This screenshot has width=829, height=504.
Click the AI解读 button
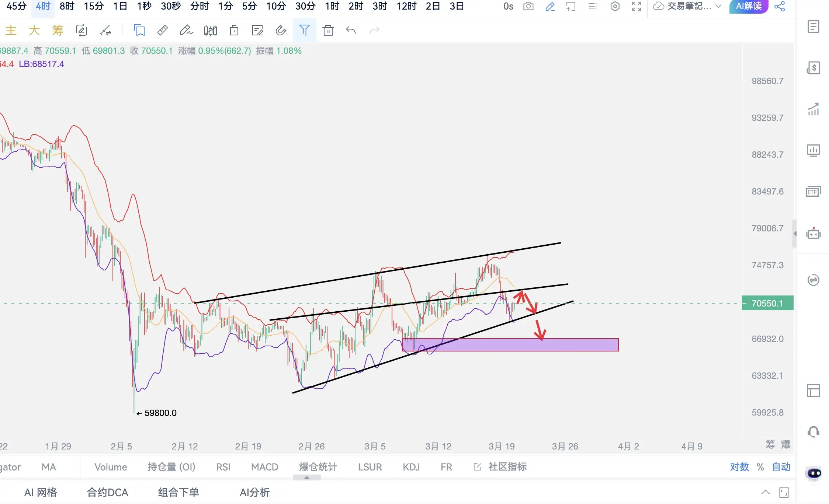(749, 6)
